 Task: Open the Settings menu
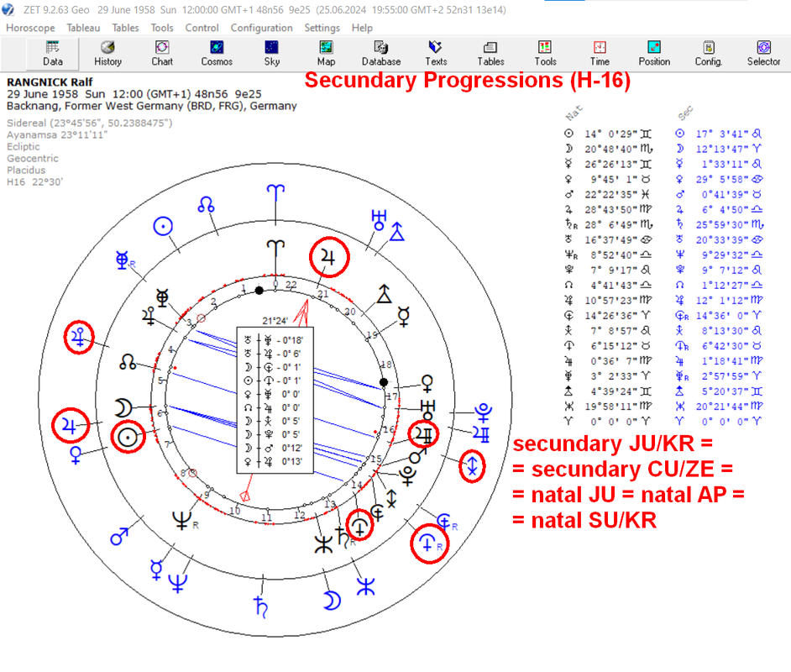[322, 28]
